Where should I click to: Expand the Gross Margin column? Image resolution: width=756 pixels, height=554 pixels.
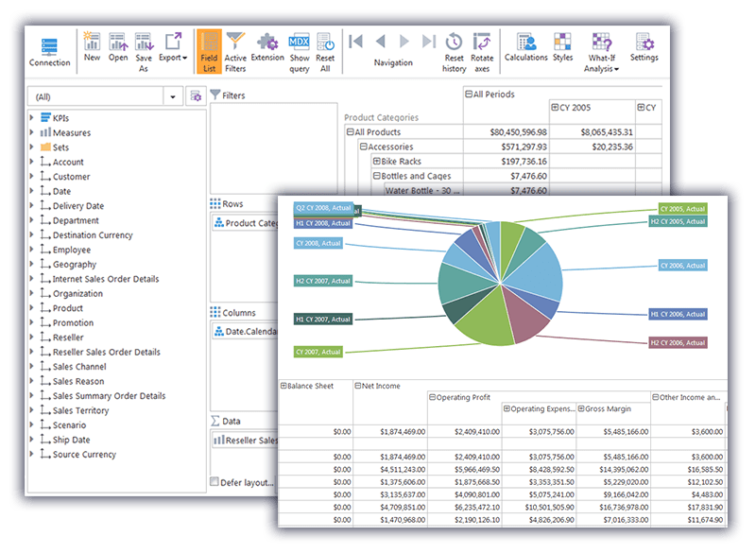point(581,408)
